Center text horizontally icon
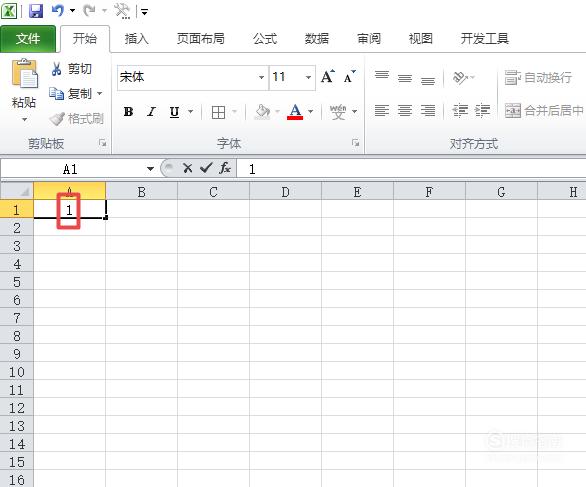The image size is (586, 487). pyautogui.click(x=405, y=111)
